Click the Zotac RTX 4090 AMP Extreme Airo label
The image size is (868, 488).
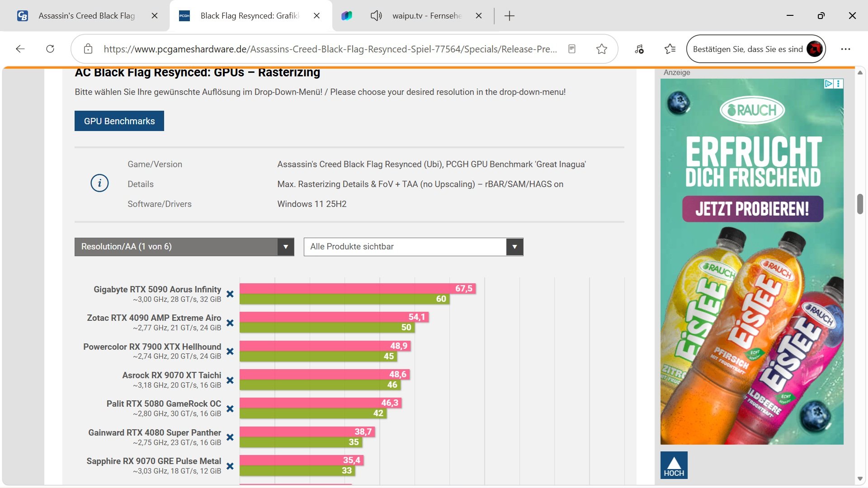point(154,318)
